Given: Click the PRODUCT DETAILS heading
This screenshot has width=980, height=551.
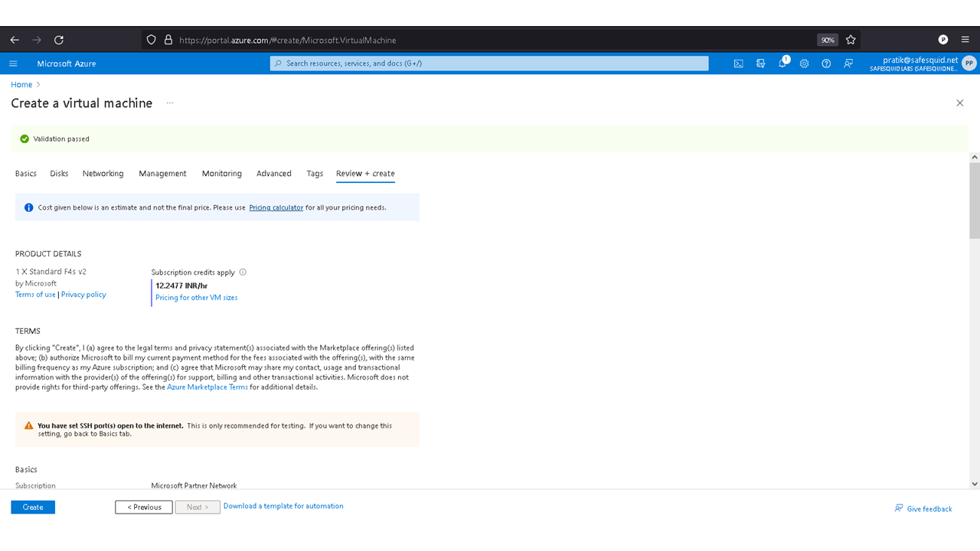Looking at the screenshot, I should pos(48,254).
